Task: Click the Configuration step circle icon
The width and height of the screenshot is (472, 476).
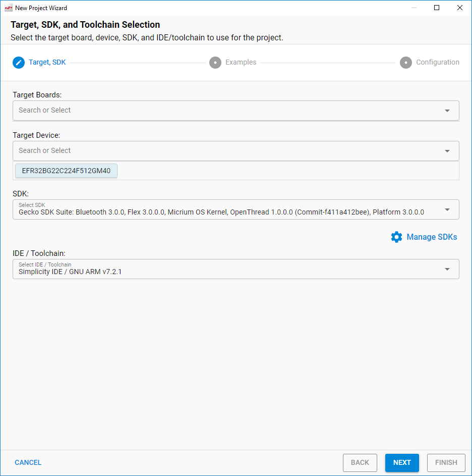Action: click(x=406, y=63)
